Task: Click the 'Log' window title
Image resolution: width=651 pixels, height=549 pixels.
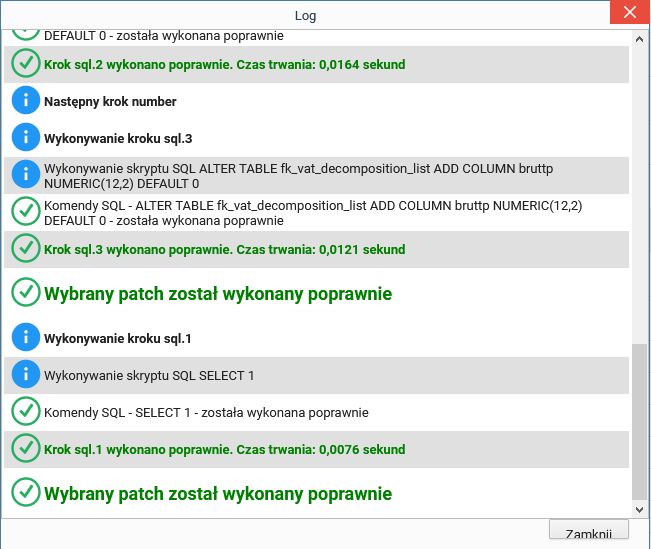Action: click(306, 16)
